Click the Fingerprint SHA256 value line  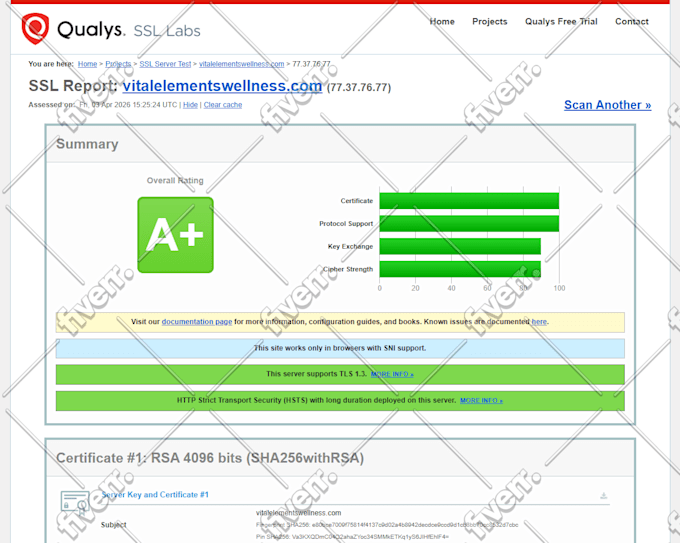click(387, 525)
